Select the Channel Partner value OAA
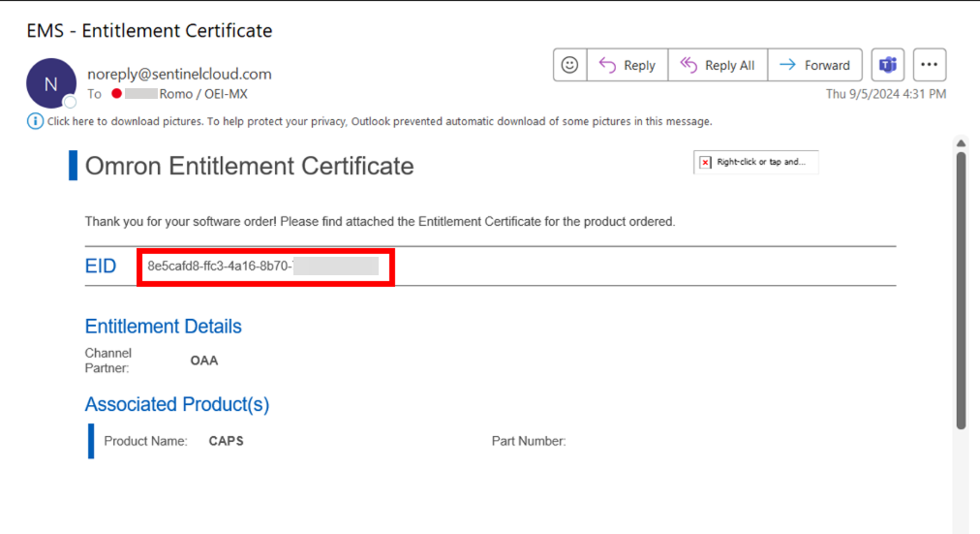 point(204,361)
